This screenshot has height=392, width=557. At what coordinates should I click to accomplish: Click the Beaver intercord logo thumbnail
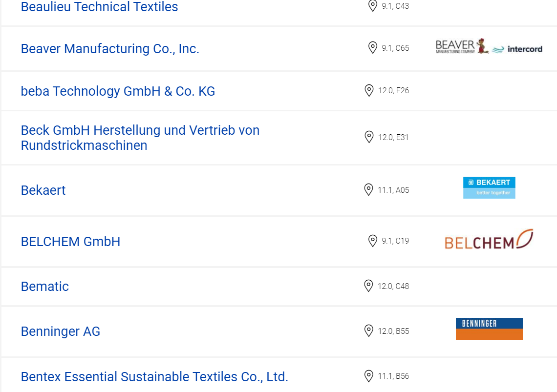coord(489,46)
